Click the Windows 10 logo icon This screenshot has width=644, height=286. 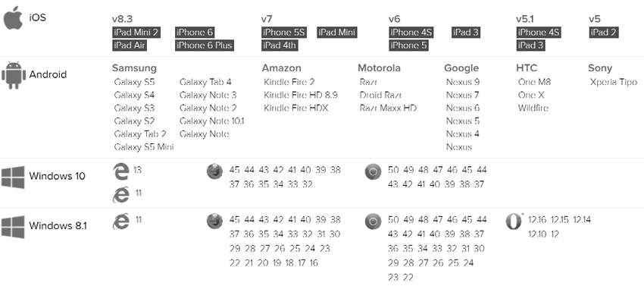click(x=13, y=177)
